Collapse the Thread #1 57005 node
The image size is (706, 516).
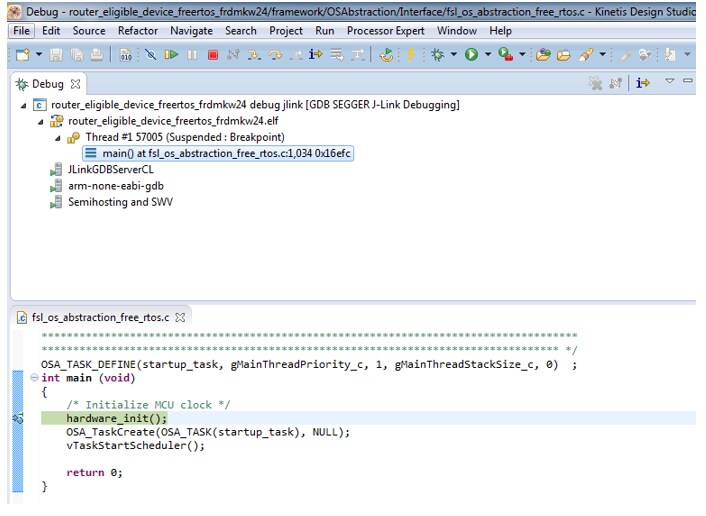(x=57, y=137)
